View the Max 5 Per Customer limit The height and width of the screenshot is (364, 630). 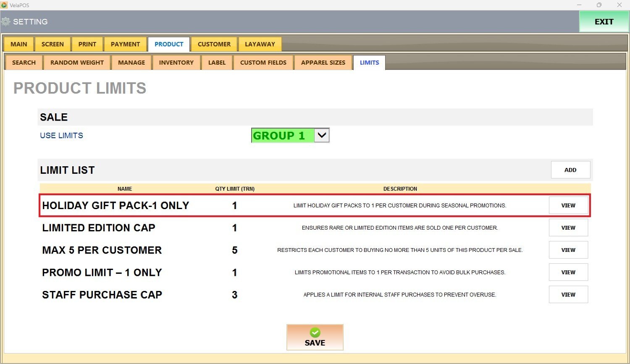click(x=568, y=250)
